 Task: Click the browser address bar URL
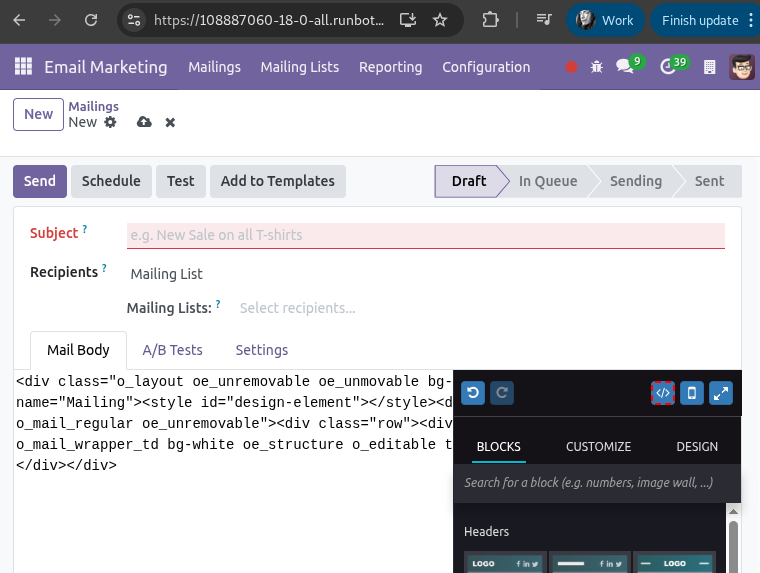pos(269,20)
